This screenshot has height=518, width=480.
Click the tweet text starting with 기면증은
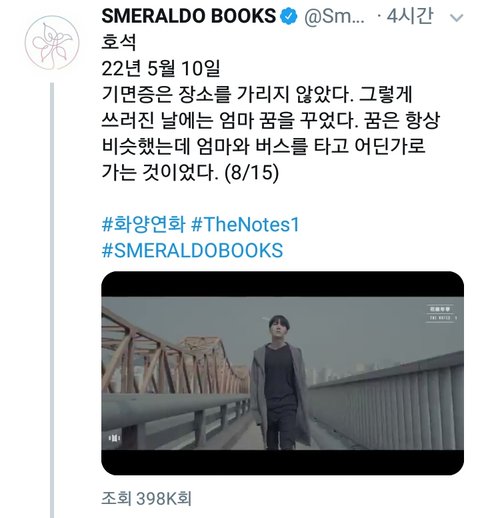pyautogui.click(x=270, y=133)
